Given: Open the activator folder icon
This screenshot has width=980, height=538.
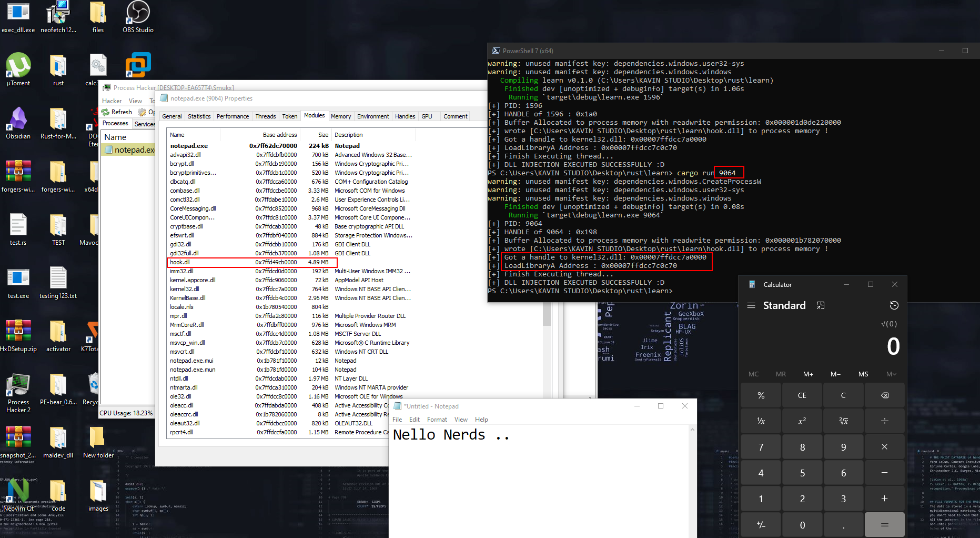Looking at the screenshot, I should click(x=58, y=335).
